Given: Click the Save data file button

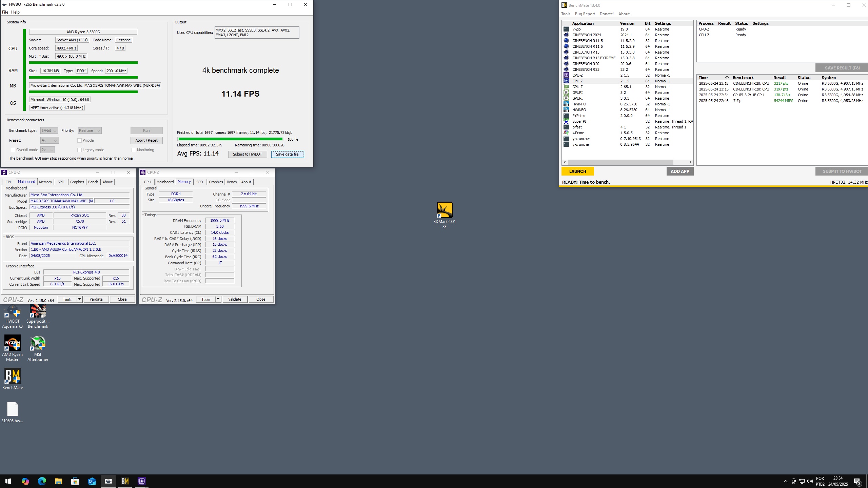Looking at the screenshot, I should [287, 154].
